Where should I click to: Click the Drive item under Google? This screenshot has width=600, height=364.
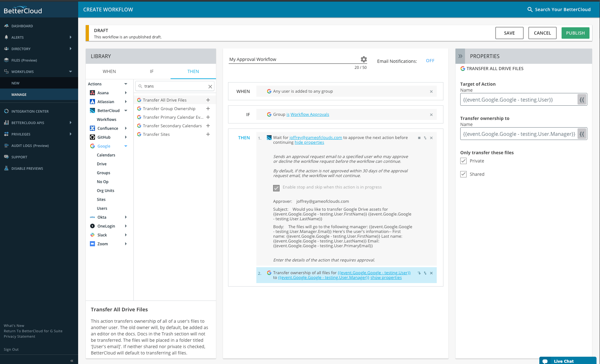(102, 164)
